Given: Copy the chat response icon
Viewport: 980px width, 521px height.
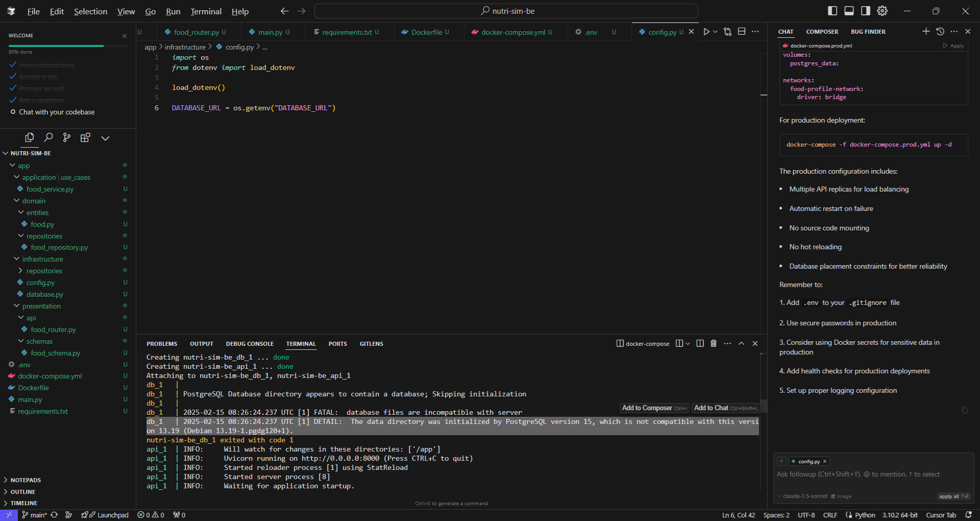Looking at the screenshot, I should pos(964,410).
